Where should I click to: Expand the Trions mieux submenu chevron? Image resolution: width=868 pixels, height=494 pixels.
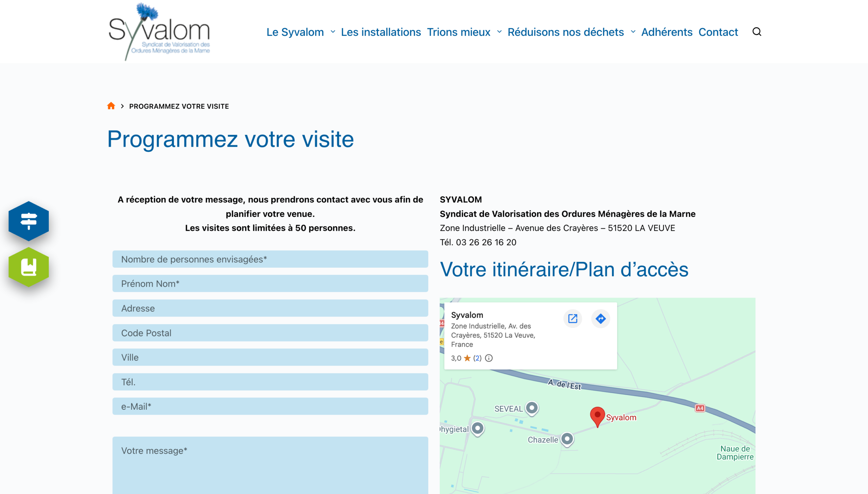tap(499, 32)
